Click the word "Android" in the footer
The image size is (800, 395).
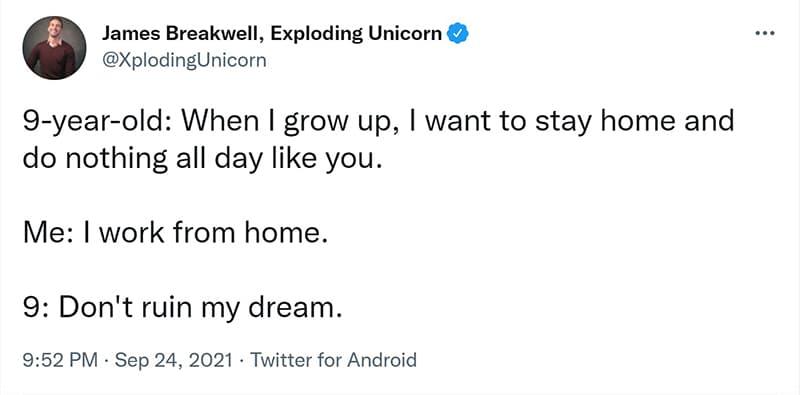[382, 360]
